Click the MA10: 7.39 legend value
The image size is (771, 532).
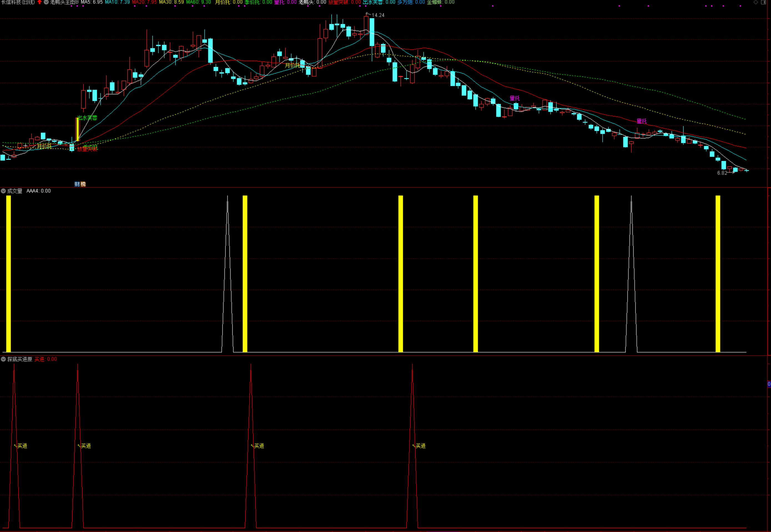click(117, 2)
